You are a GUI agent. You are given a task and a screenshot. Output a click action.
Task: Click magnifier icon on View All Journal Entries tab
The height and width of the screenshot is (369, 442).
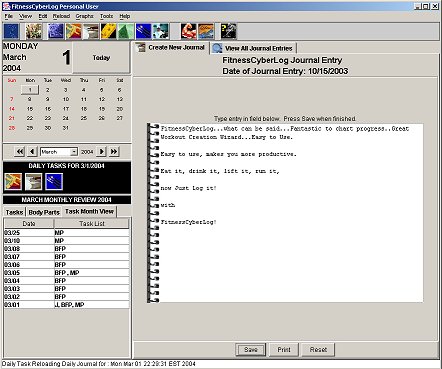coord(217,48)
